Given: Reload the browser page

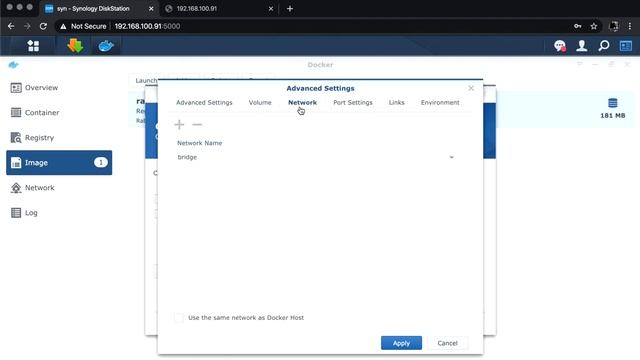Looking at the screenshot, I should click(43, 26).
